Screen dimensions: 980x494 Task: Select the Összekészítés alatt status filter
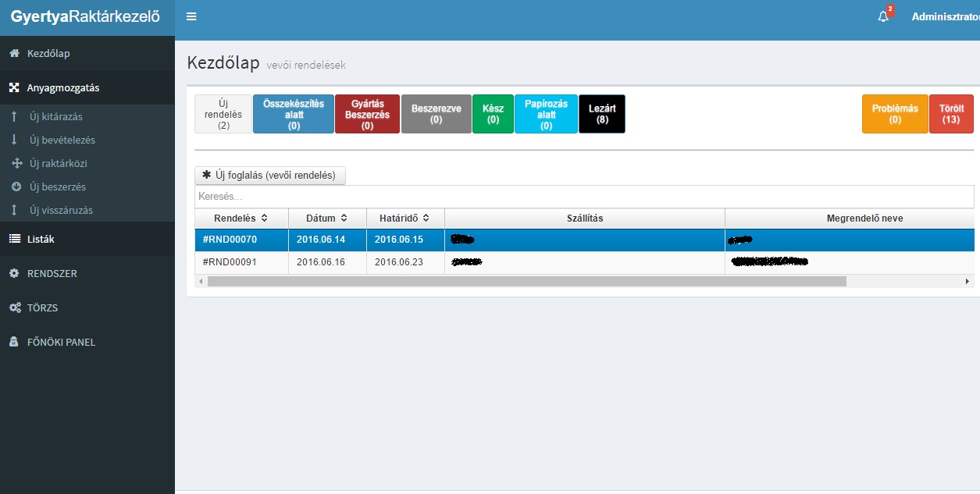(x=294, y=114)
